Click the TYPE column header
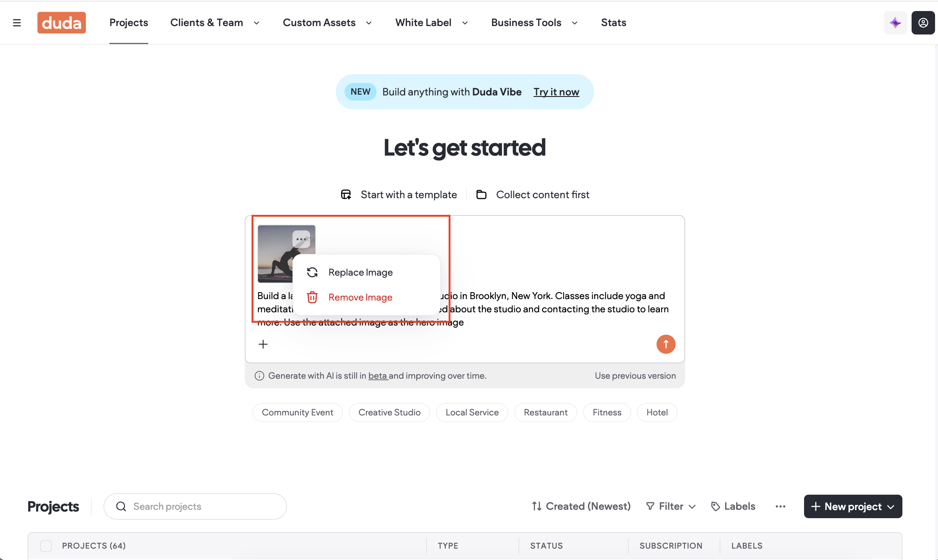 point(448,546)
